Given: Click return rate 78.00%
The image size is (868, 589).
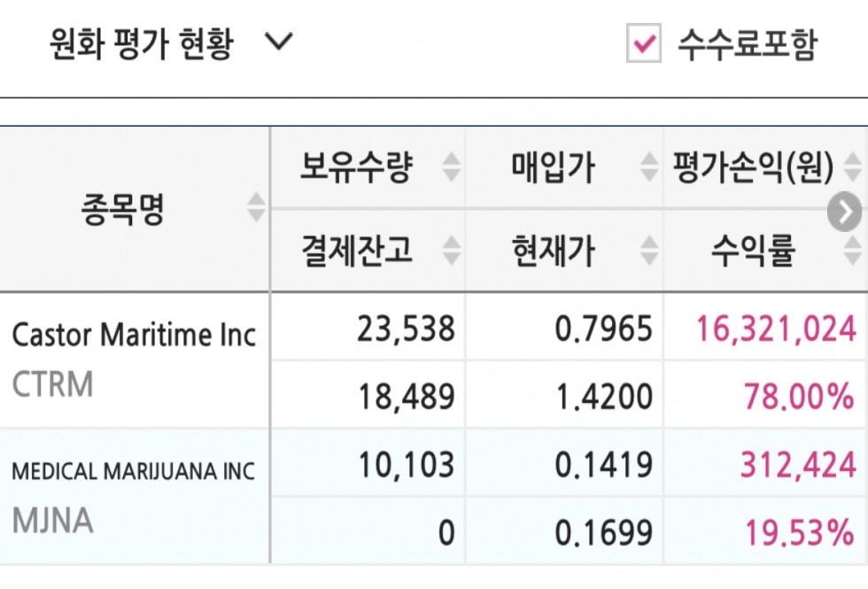Looking at the screenshot, I should (799, 397).
